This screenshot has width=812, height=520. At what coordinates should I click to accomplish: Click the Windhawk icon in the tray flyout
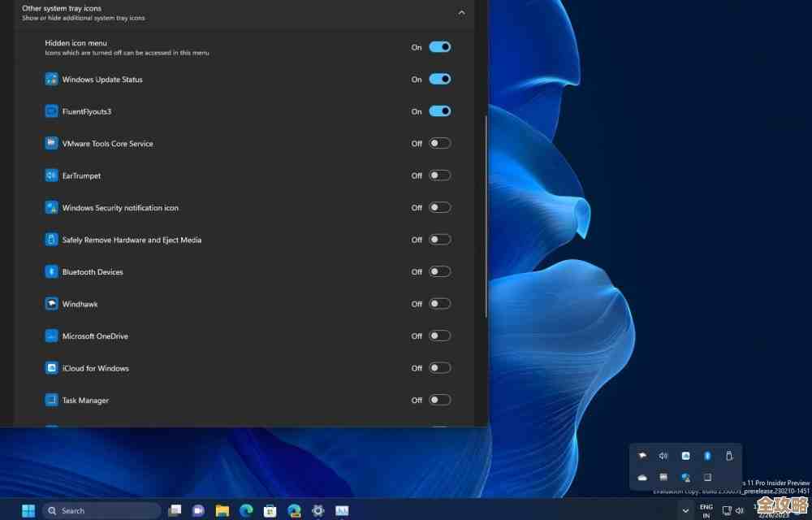pos(642,456)
